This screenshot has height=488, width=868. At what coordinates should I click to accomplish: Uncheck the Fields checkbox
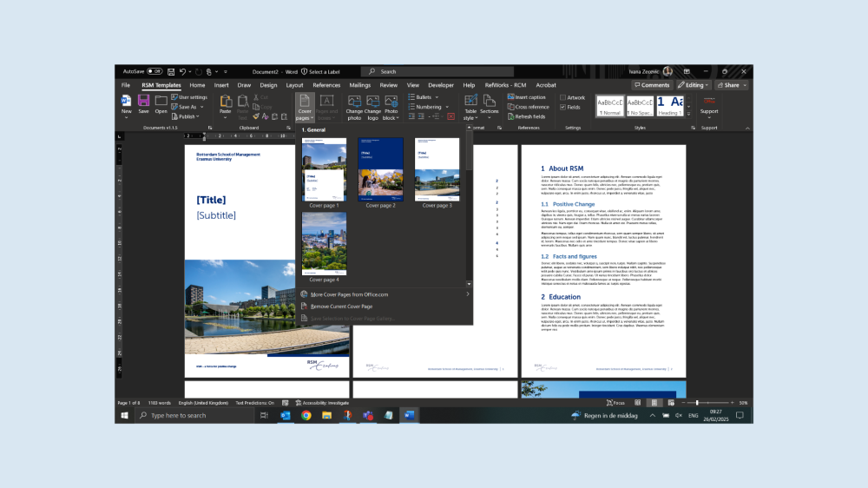pos(563,108)
